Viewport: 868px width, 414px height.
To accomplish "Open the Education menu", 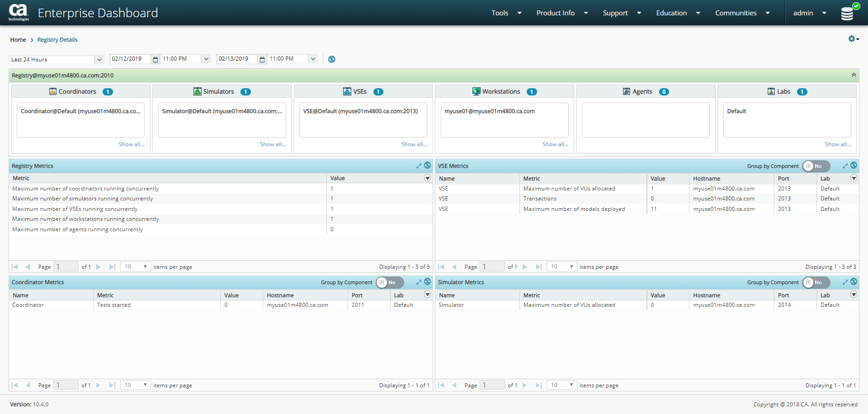I will pyautogui.click(x=678, y=13).
